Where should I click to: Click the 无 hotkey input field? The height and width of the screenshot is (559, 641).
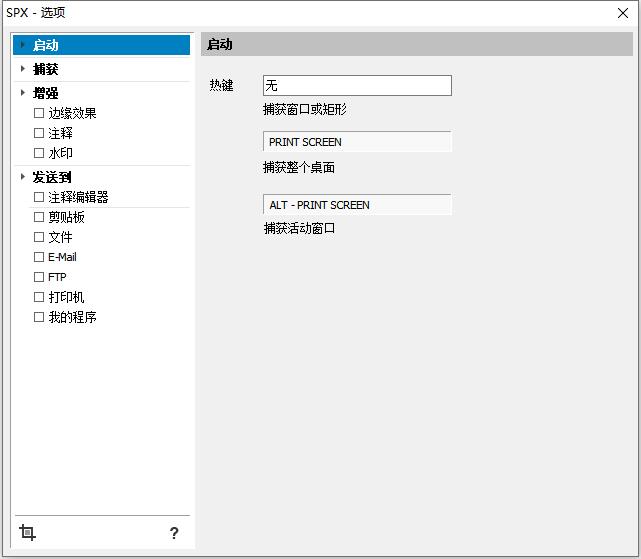(x=356, y=86)
